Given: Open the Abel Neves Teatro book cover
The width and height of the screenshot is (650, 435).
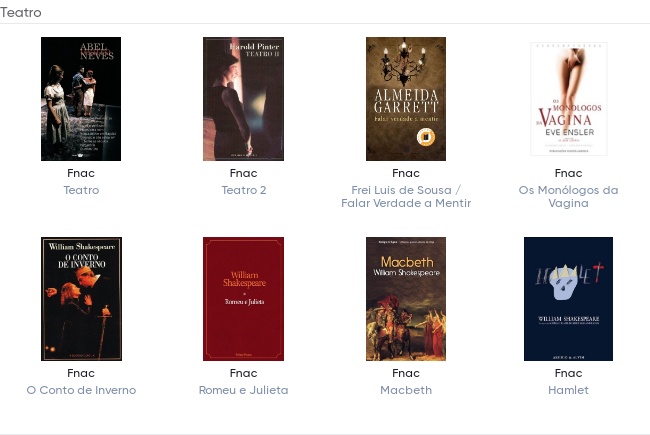Looking at the screenshot, I should click(81, 99).
